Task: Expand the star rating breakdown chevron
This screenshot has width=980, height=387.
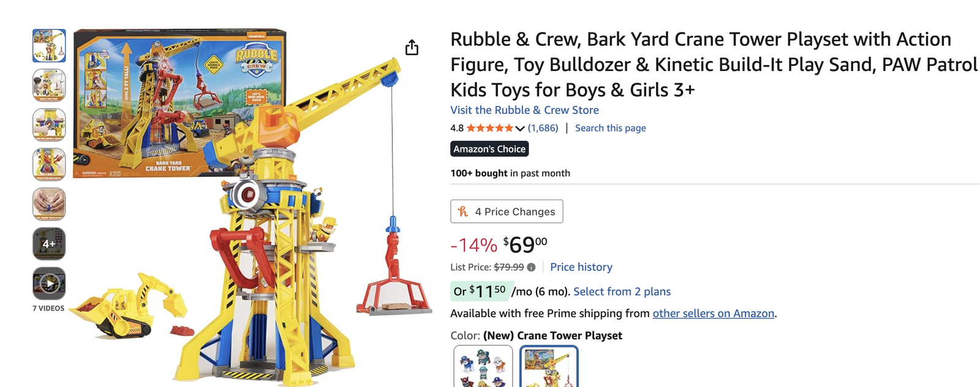Action: click(x=520, y=128)
